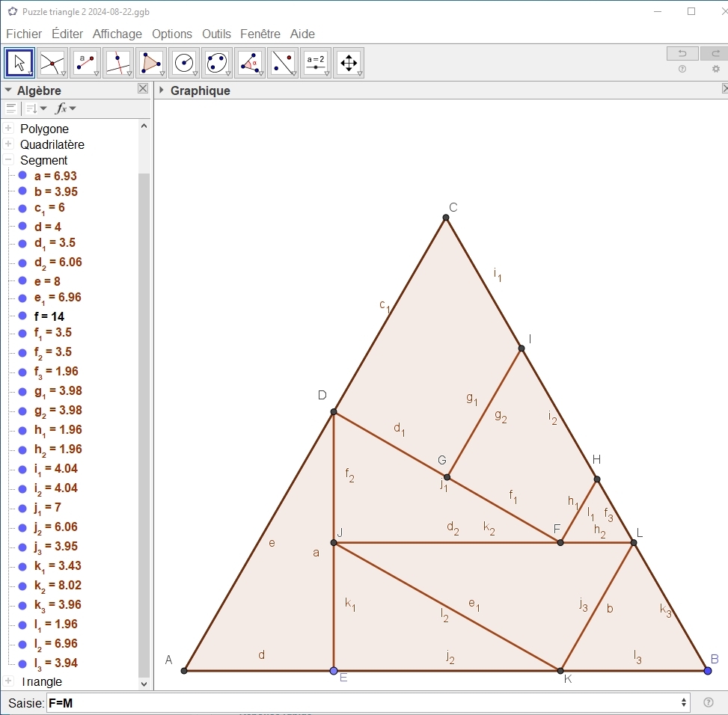Select the Move Graphics View tool
728x715 pixels.
(x=349, y=63)
